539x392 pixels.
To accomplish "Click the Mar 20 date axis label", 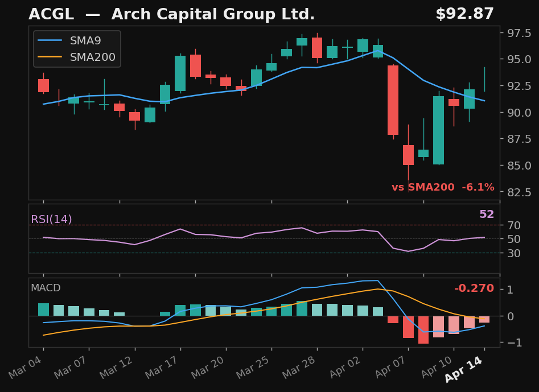I will [207, 368].
